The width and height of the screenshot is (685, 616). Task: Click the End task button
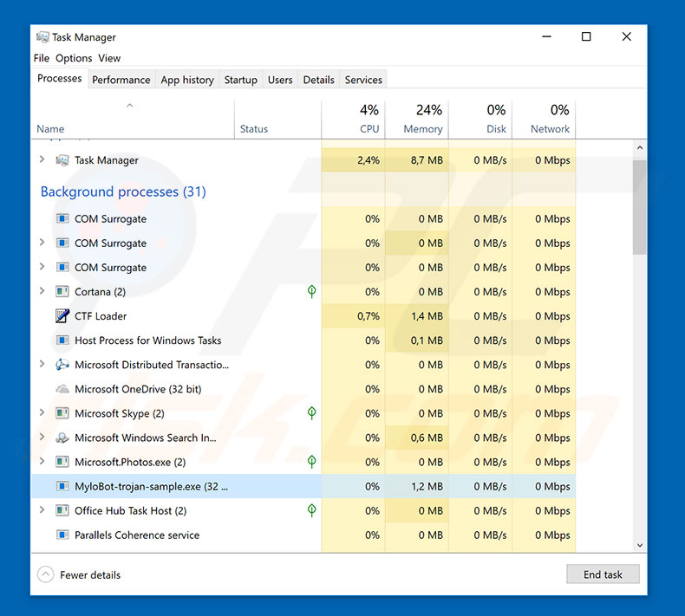coord(603,574)
